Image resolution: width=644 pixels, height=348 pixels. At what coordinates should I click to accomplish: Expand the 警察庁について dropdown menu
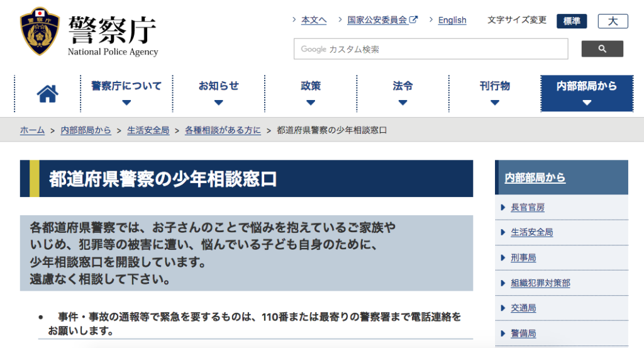point(126,93)
